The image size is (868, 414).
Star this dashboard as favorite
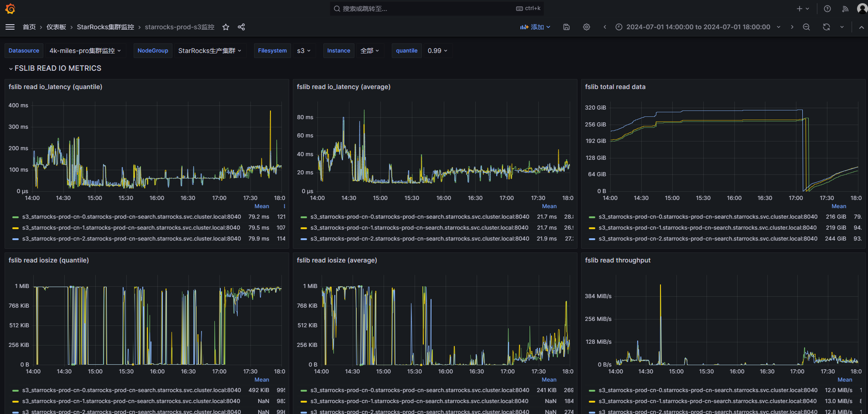pyautogui.click(x=226, y=27)
